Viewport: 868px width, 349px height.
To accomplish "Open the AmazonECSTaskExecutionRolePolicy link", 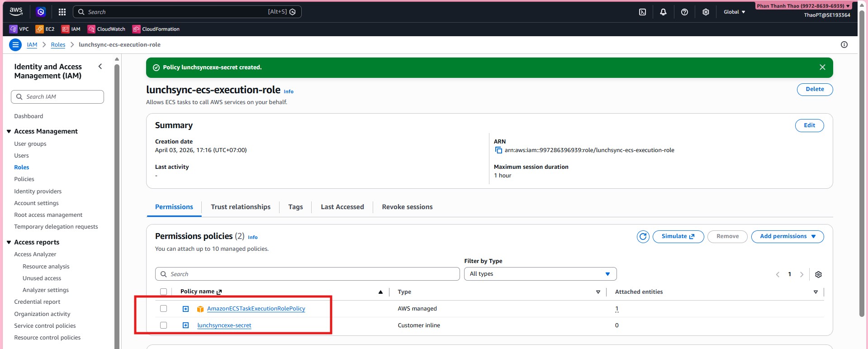I will coord(256,309).
